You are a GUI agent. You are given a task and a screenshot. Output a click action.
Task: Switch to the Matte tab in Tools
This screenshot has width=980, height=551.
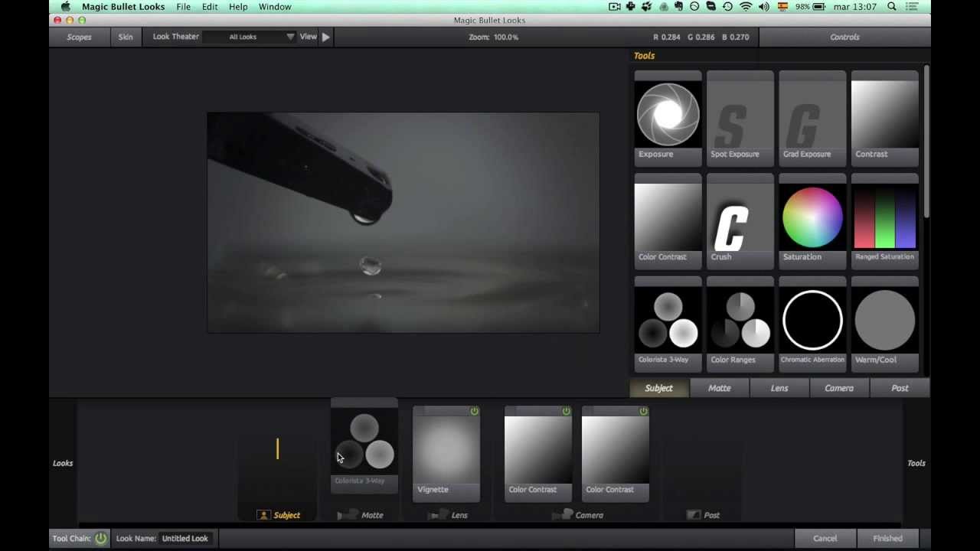(720, 388)
